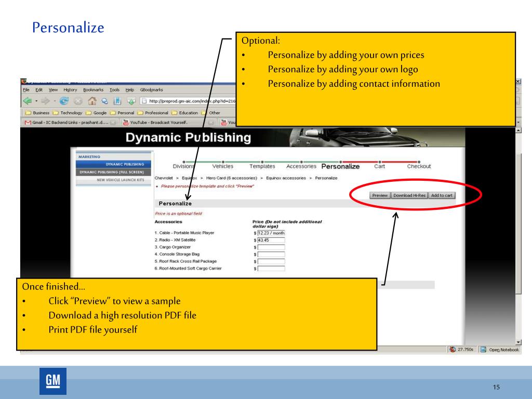Image resolution: width=532 pixels, height=399 pixels.
Task: Click price field for Cable - Portable Music Player
Action: point(271,233)
